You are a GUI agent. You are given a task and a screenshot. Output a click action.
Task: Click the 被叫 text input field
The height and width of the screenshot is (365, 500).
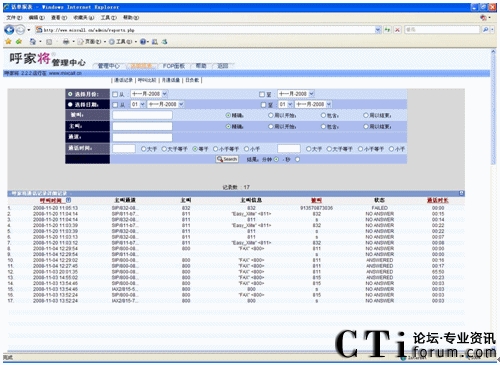pyautogui.click(x=142, y=115)
